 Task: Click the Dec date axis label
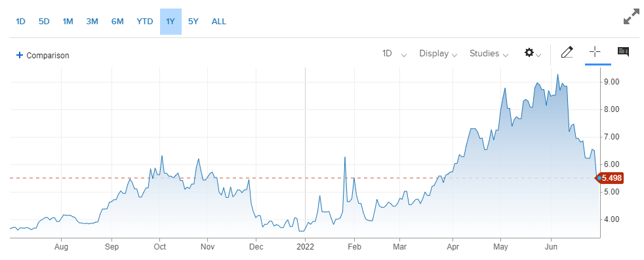[256, 247]
